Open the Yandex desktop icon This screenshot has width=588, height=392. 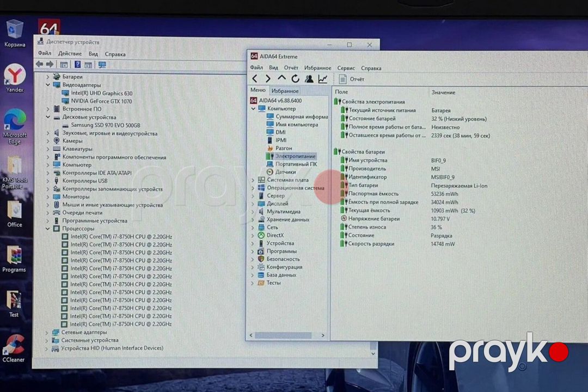pos(15,78)
